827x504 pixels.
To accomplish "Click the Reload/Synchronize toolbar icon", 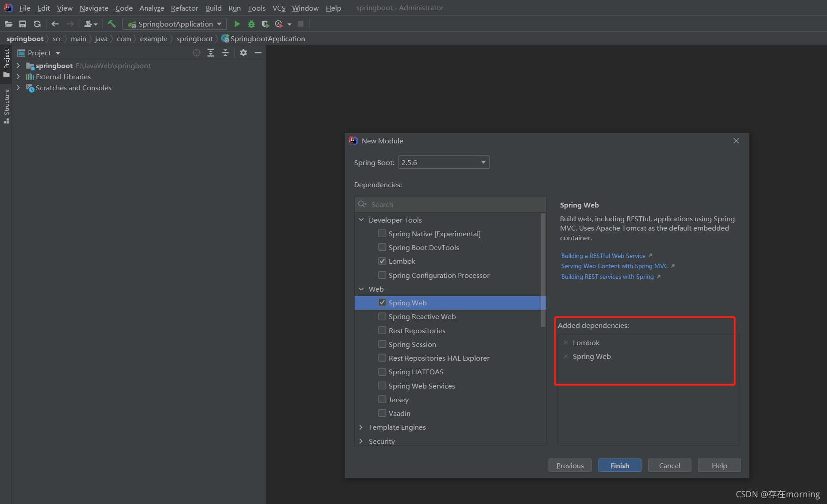I will point(37,24).
